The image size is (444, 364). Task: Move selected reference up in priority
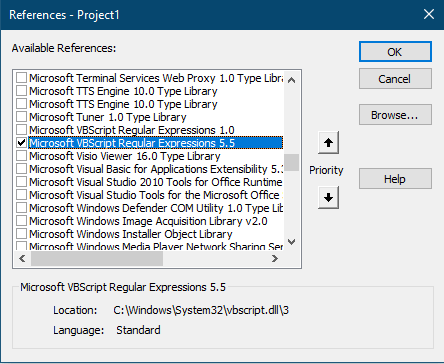(328, 143)
